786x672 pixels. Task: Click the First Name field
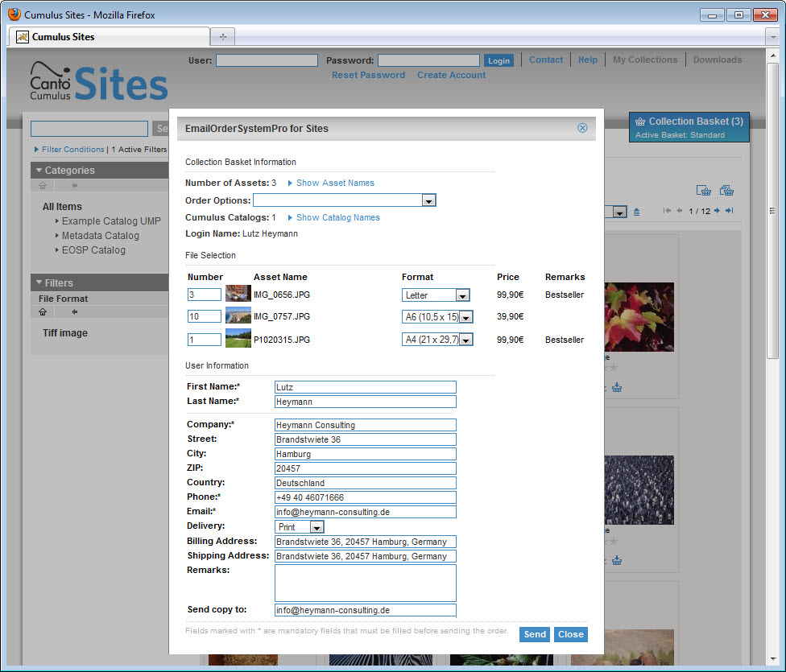point(366,387)
